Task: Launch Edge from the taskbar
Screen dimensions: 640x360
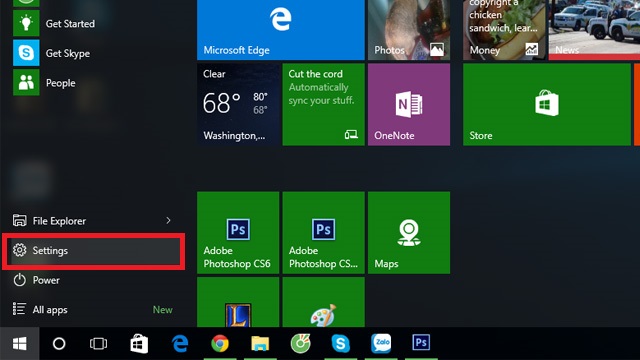Action: point(180,343)
